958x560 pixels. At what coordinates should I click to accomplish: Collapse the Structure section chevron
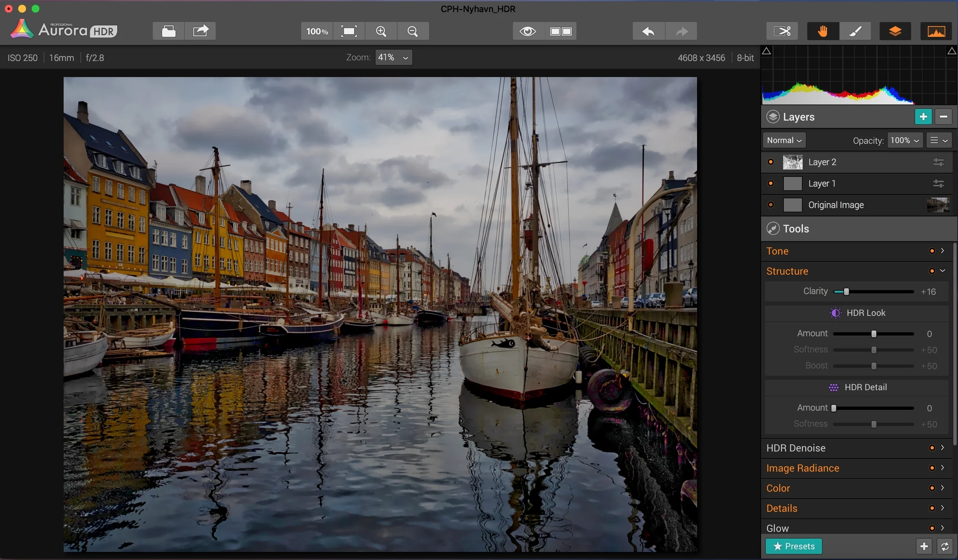coord(943,271)
